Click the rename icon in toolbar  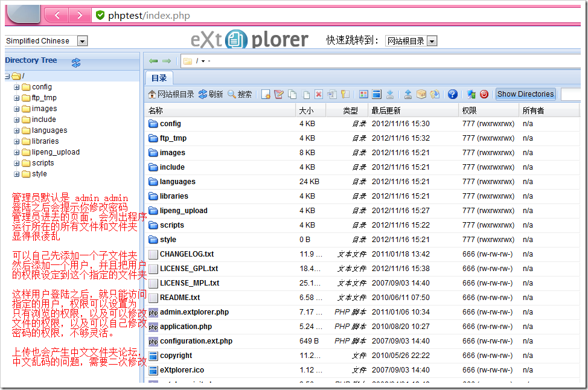click(332, 94)
